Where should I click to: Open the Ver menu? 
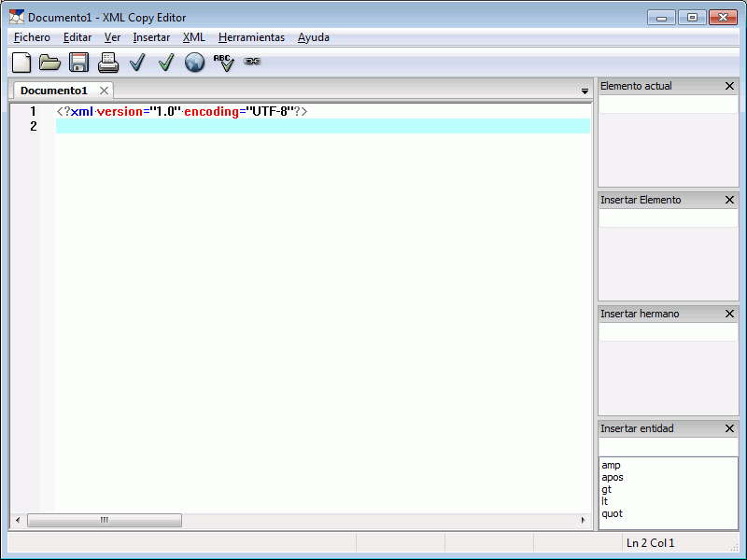(x=112, y=37)
